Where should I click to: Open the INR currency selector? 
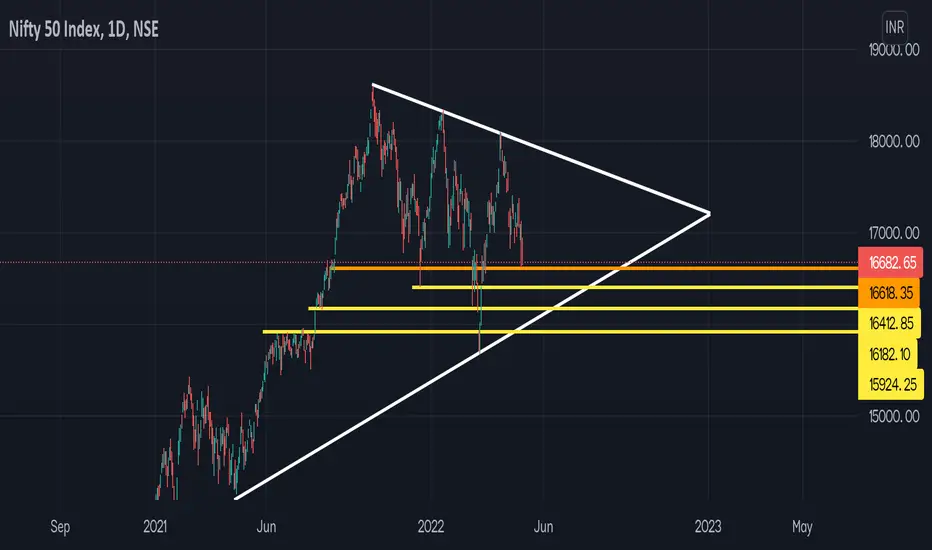(x=894, y=27)
